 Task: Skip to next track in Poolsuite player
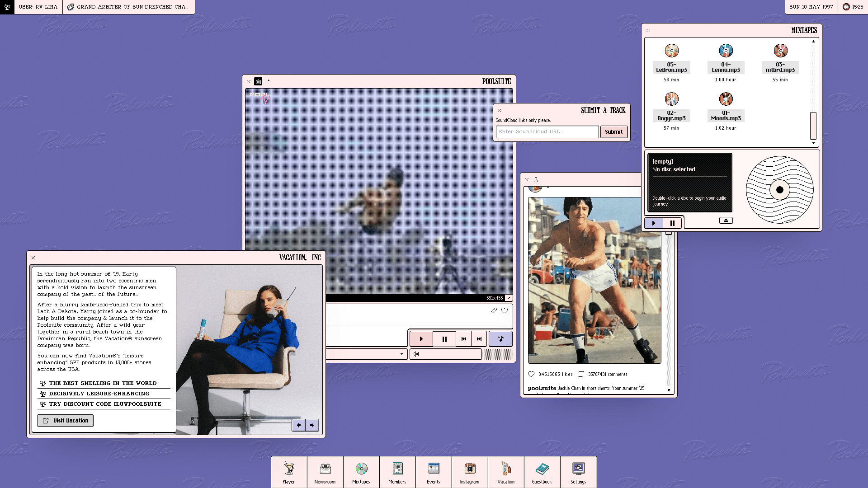[479, 339]
